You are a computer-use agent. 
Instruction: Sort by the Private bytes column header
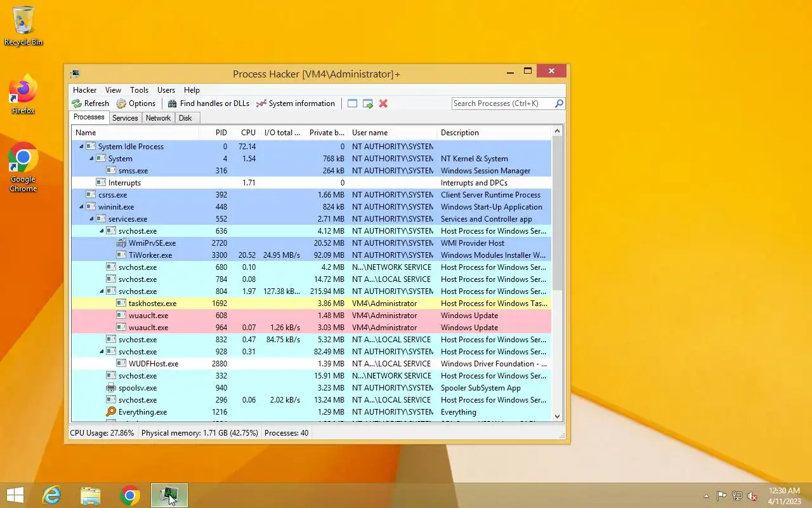point(326,133)
